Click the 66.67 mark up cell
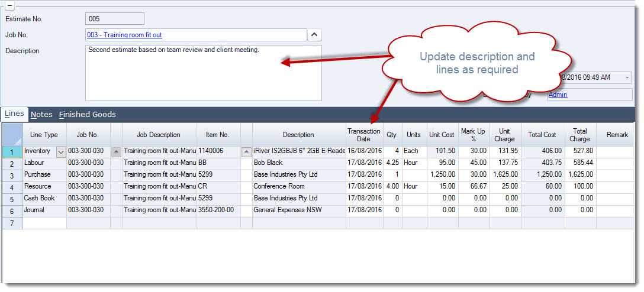Viewport: 644px width, 292px height. coord(474,187)
